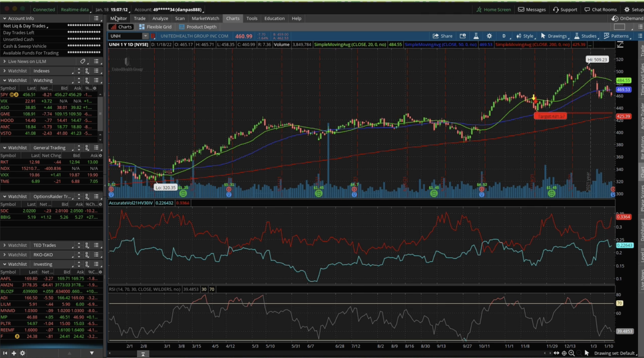Open the Patterns menu
Screen dimensions: 644x358
point(616,36)
